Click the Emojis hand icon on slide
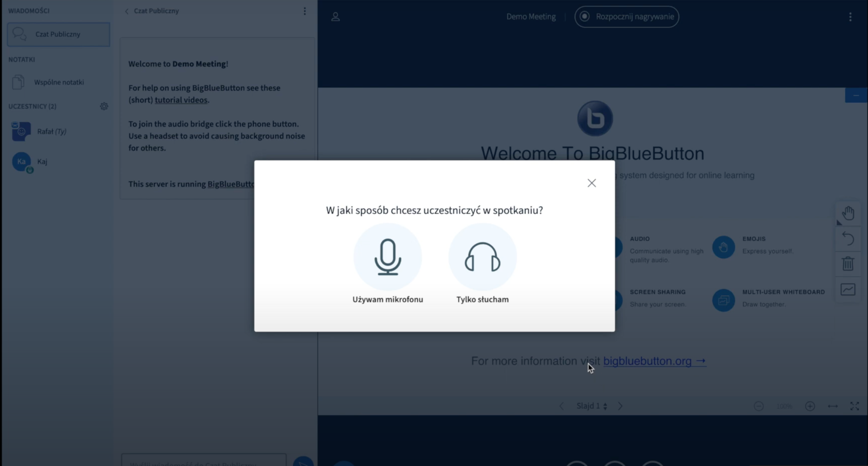This screenshot has height=466, width=868. (x=724, y=247)
